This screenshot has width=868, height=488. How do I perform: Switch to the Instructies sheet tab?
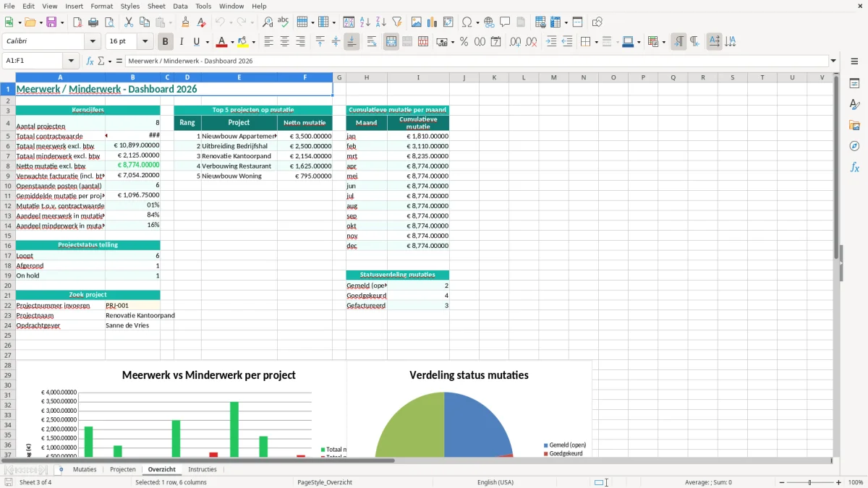[203, 469]
